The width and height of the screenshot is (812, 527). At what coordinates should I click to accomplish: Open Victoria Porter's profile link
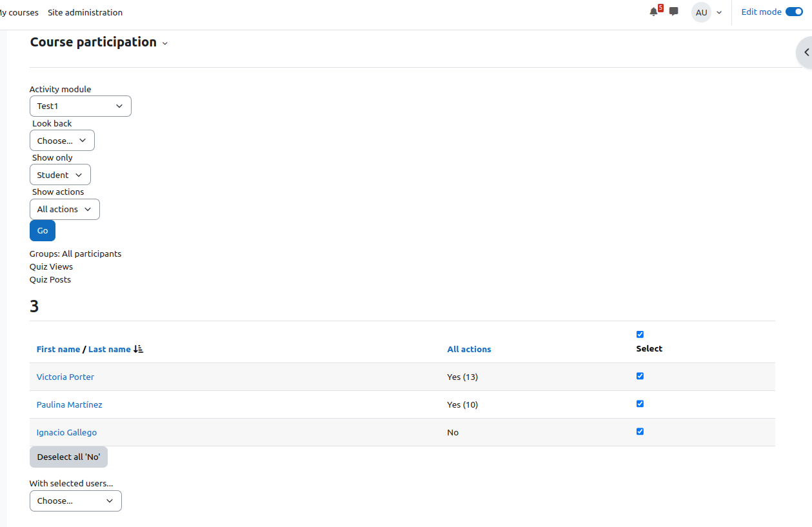coord(65,377)
